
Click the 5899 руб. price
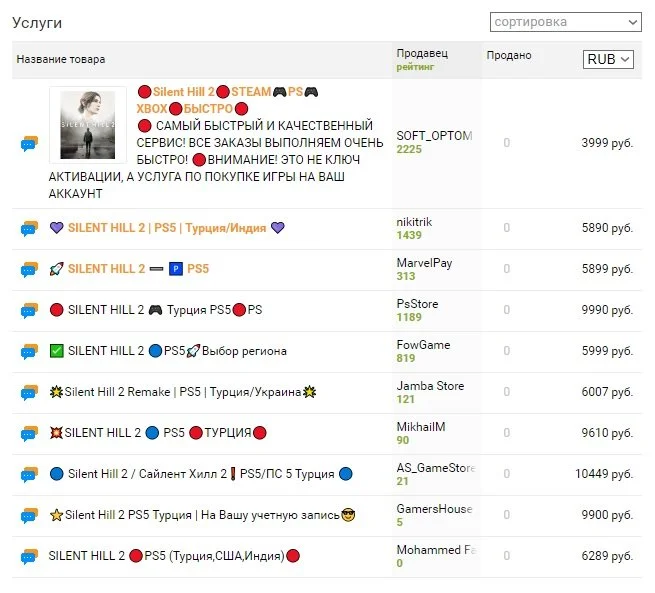pyautogui.click(x=607, y=269)
